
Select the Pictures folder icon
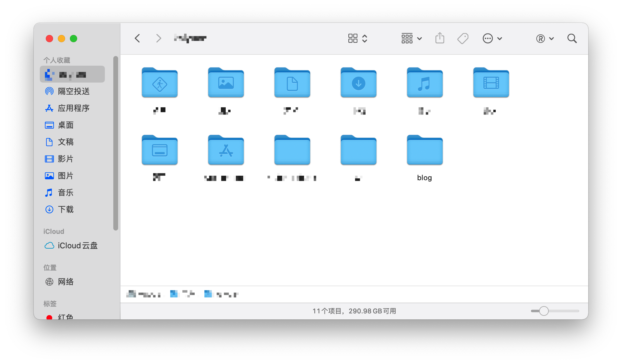click(x=226, y=83)
